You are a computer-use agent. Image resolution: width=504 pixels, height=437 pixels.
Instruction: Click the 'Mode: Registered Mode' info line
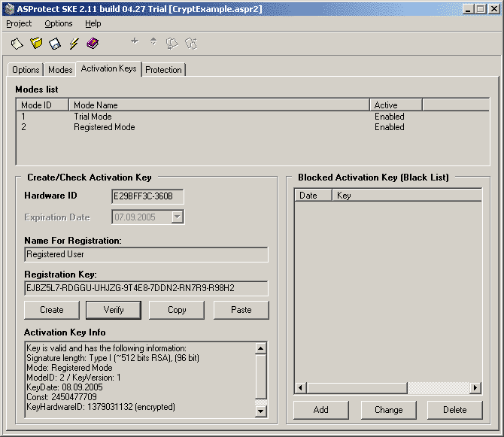(69, 368)
